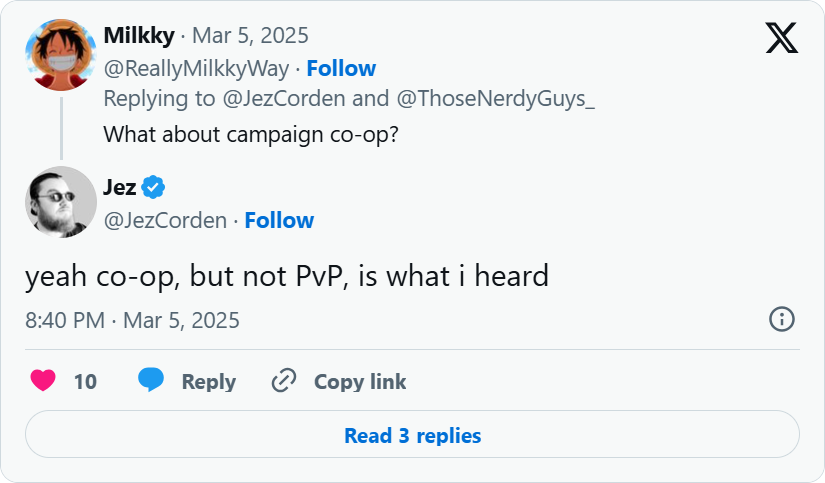Click the X logo icon

click(x=781, y=38)
